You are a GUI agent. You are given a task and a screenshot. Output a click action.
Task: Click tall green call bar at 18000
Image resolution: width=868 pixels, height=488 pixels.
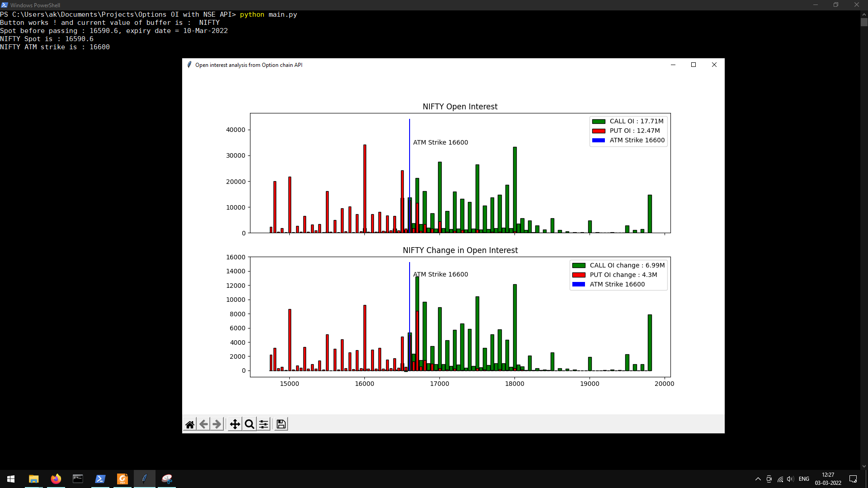click(515, 190)
